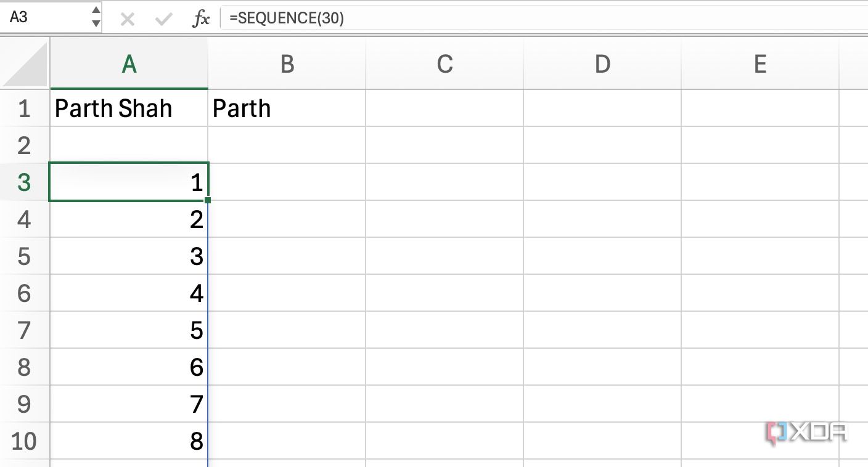868x467 pixels.
Task: Click the green fill handle on cell A3
Action: point(208,200)
